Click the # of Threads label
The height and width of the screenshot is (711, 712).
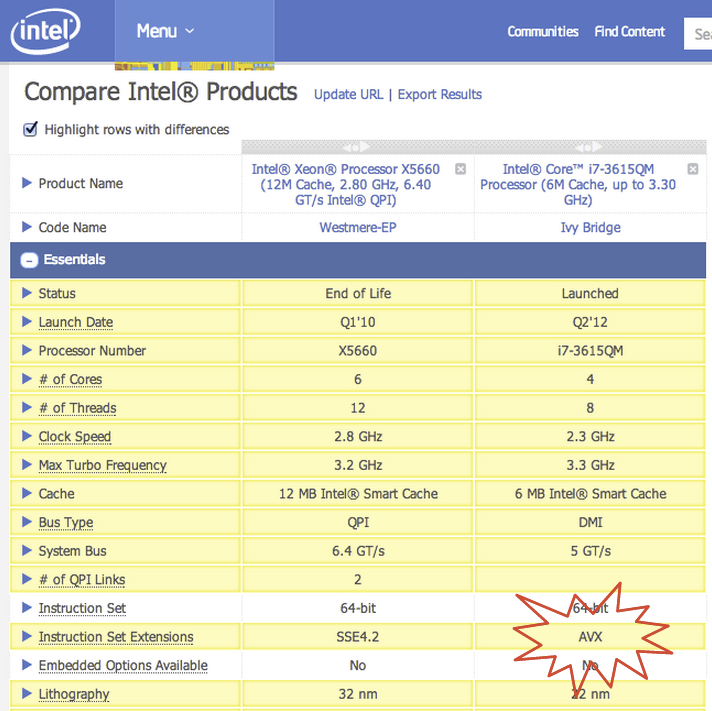pos(78,408)
